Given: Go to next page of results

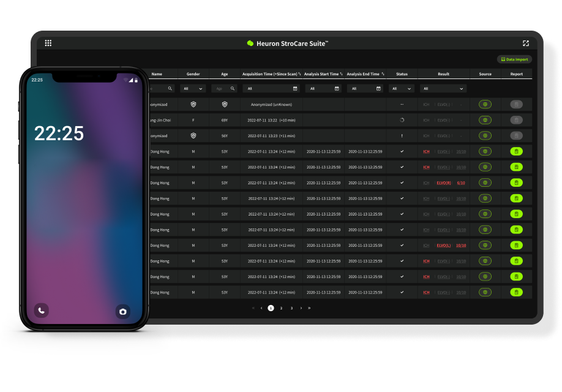Looking at the screenshot, I should 301,308.
